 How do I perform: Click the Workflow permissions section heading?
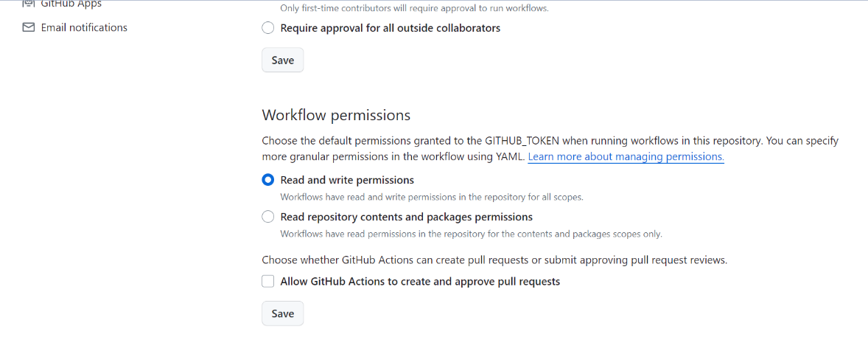[x=336, y=114]
